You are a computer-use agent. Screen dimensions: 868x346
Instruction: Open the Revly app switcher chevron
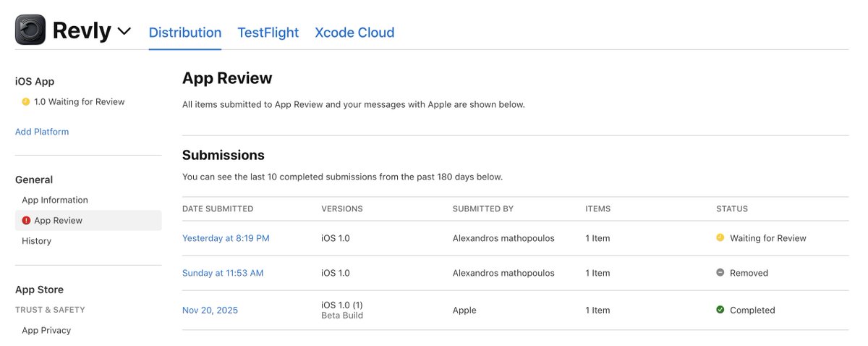click(x=124, y=31)
